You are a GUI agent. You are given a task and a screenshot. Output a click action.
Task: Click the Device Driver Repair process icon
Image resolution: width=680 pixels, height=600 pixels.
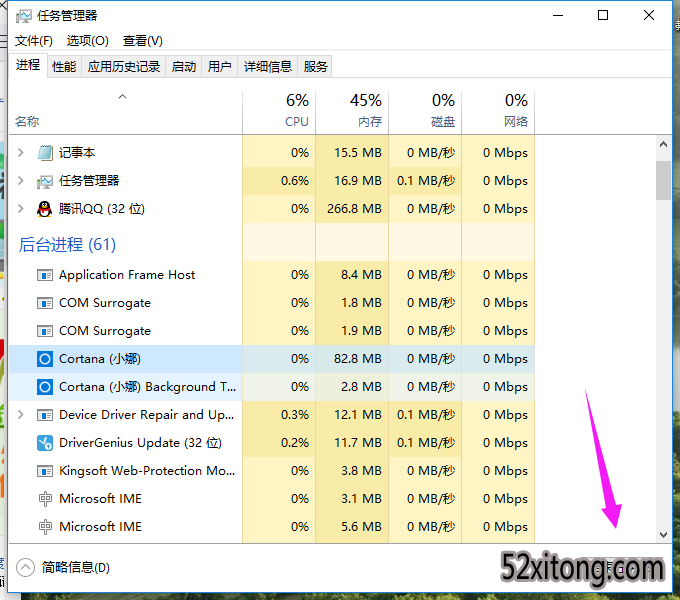tap(45, 415)
